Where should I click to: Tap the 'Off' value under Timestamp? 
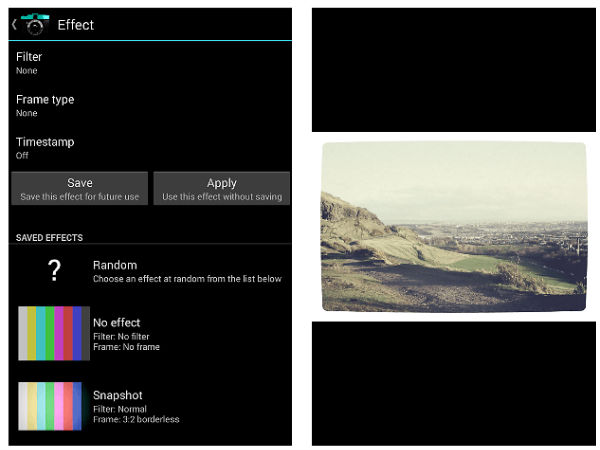click(22, 156)
